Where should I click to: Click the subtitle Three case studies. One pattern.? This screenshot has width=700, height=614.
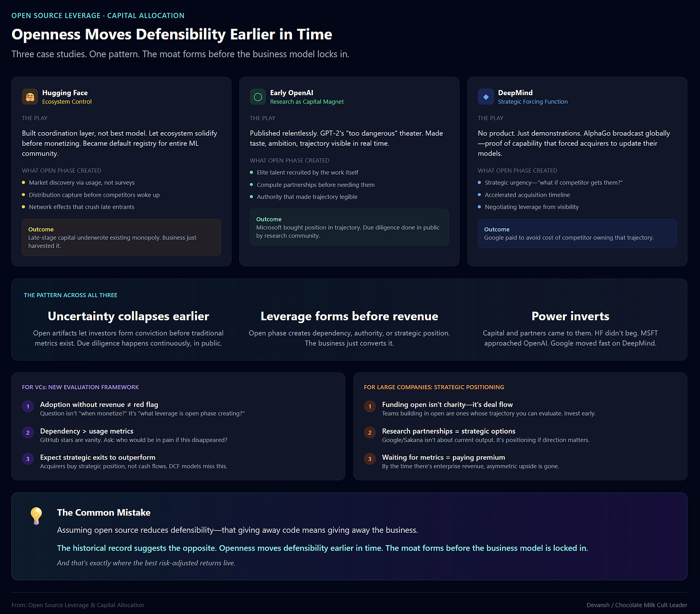click(x=180, y=54)
